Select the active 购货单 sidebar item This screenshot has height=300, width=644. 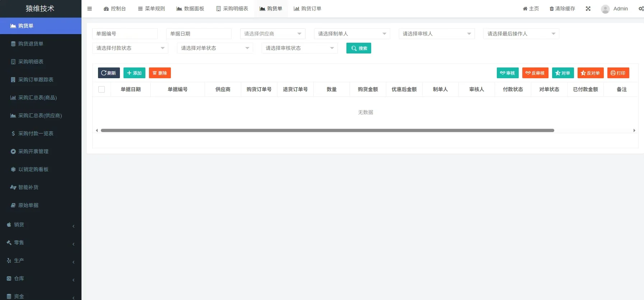point(41,26)
